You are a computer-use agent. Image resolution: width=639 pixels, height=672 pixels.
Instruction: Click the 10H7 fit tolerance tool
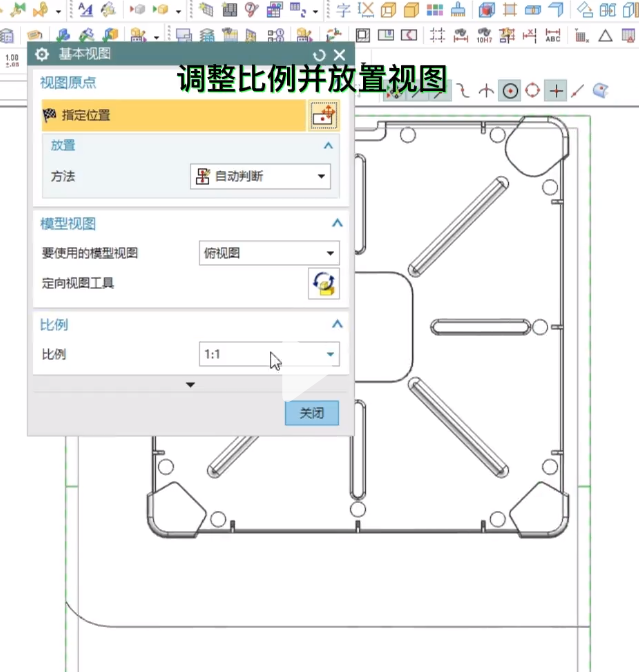pyautogui.click(x=484, y=35)
